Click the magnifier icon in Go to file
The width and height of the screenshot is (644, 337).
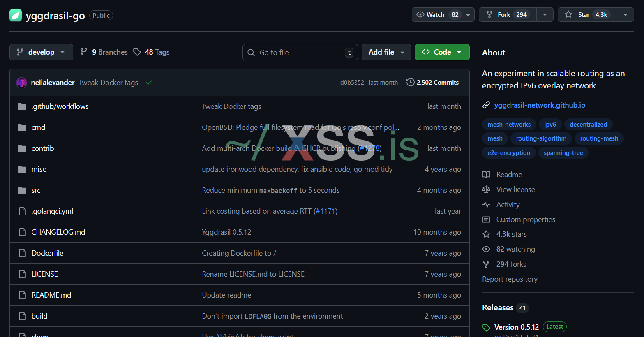coord(251,53)
